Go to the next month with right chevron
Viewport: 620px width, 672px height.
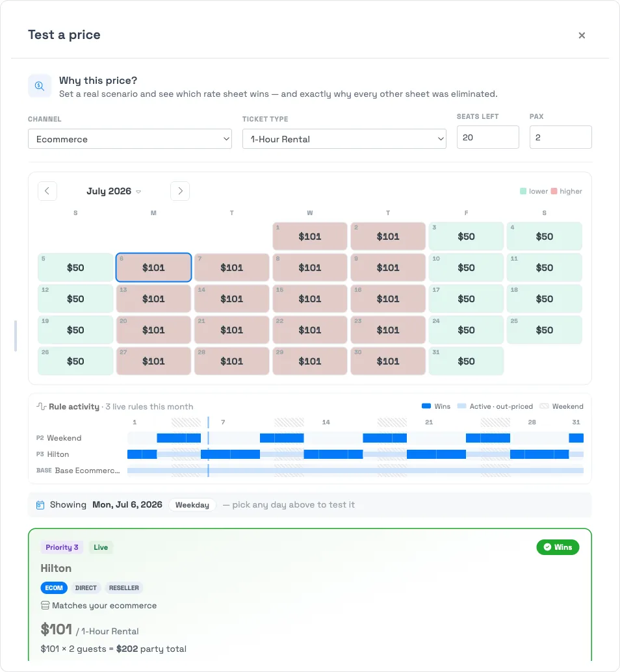180,190
